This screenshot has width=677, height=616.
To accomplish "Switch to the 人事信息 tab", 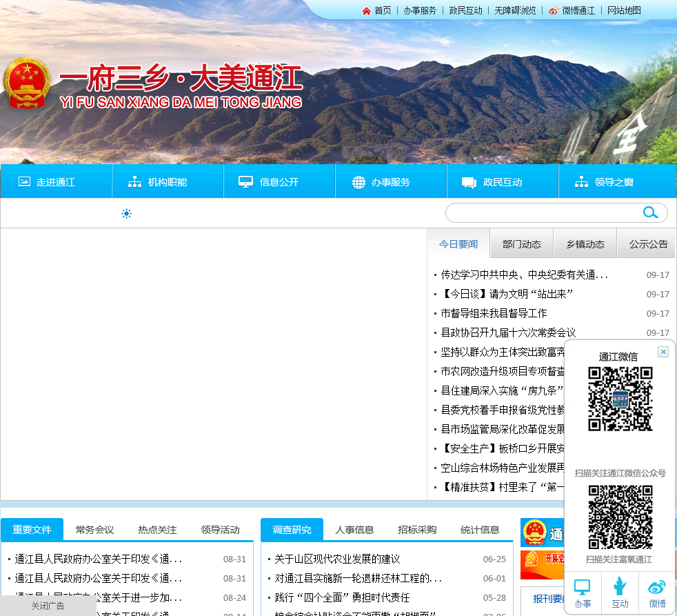I will click(354, 530).
